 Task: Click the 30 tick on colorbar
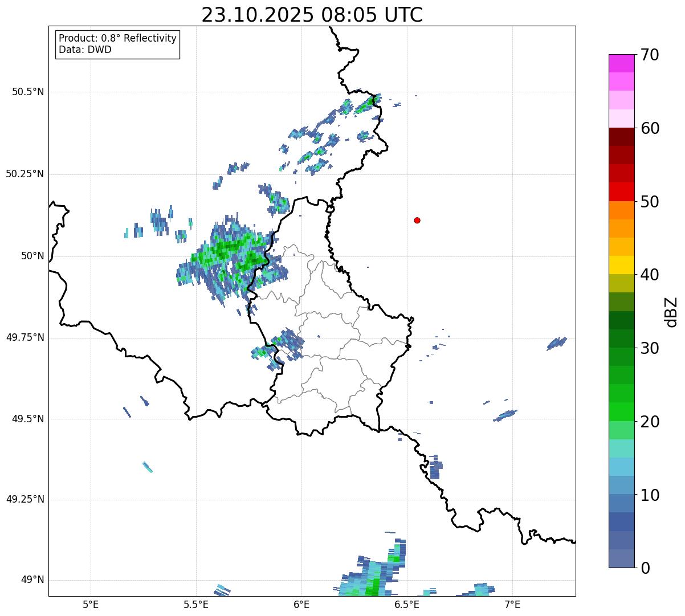[649, 348]
